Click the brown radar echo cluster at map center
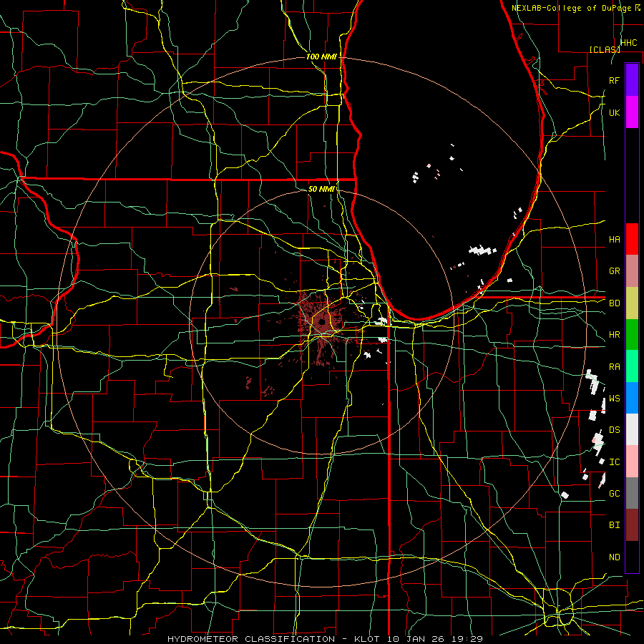Viewport: 644px width, 644px height. (x=321, y=323)
